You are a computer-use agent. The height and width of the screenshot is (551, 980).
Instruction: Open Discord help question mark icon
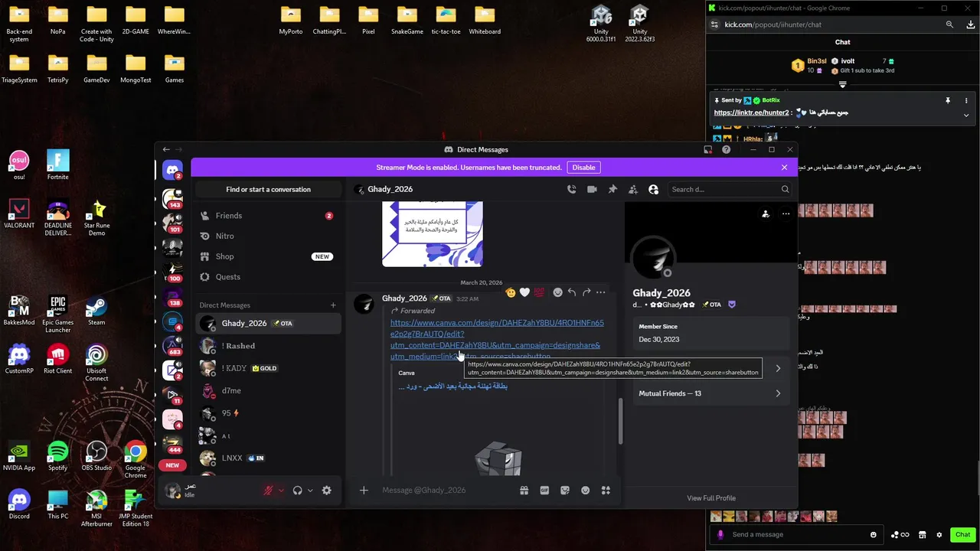(726, 149)
